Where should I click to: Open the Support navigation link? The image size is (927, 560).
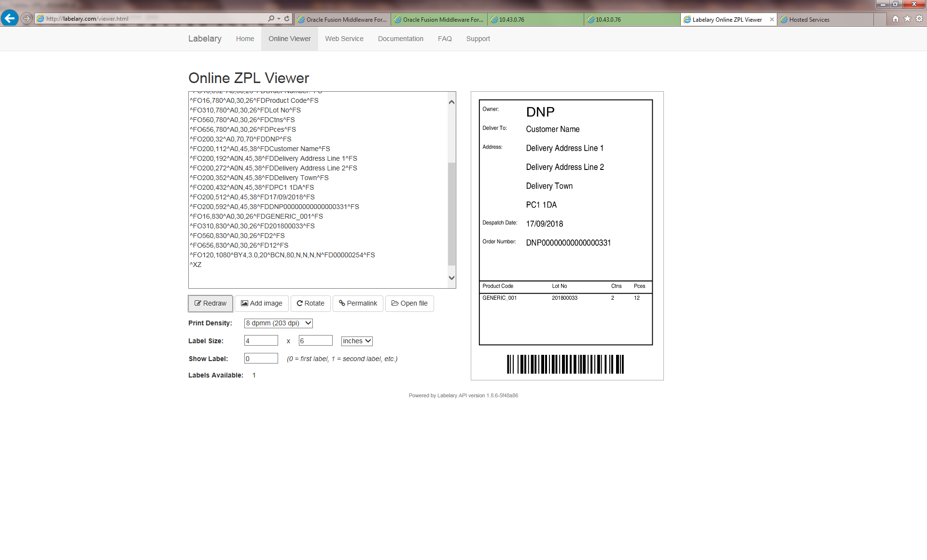(x=478, y=39)
